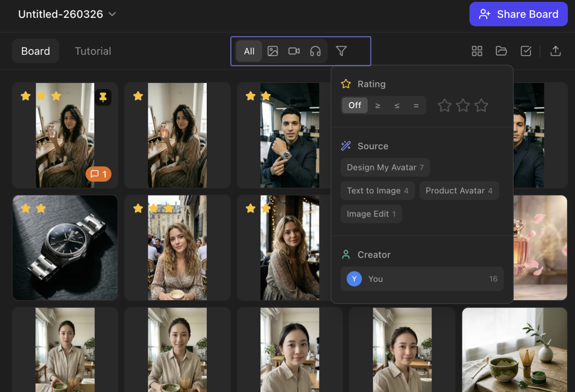This screenshot has width=575, height=392.
Task: Select equals rating operator
Action: coord(416,105)
